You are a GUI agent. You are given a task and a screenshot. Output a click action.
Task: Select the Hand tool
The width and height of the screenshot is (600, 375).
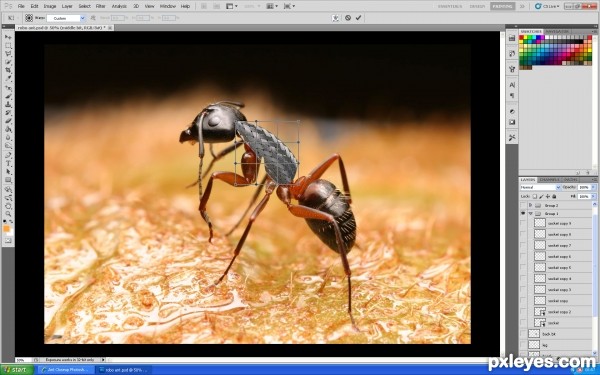[x=8, y=206]
